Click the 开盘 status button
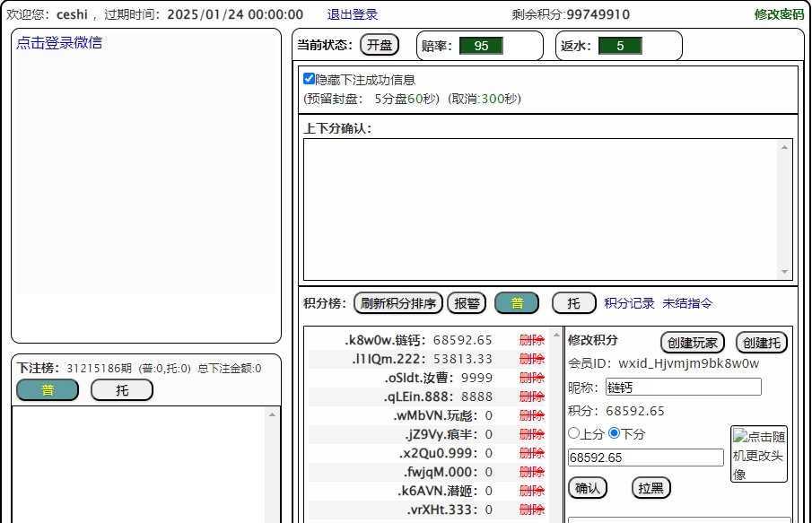Image resolution: width=812 pixels, height=523 pixels. pos(380,45)
